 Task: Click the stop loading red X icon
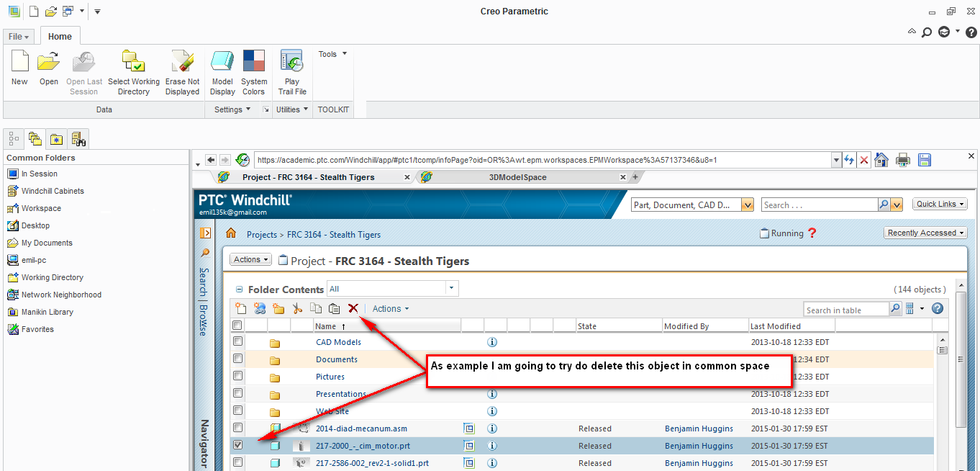point(865,160)
